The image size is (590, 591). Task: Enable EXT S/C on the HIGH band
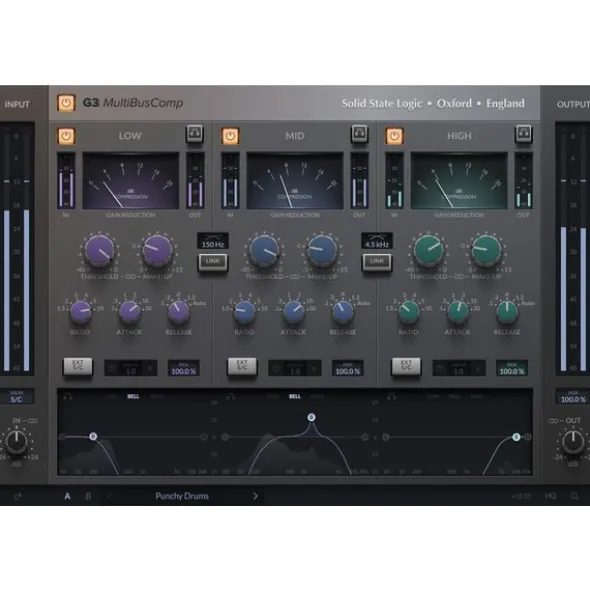[406, 366]
